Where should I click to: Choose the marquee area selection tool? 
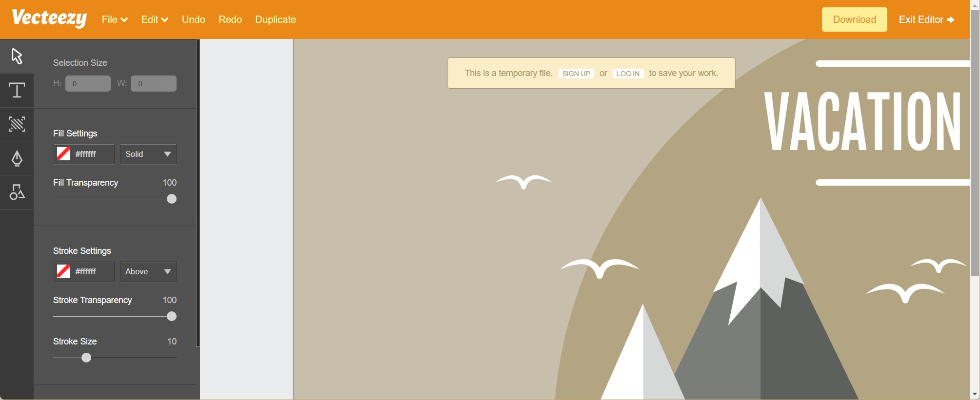(17, 124)
